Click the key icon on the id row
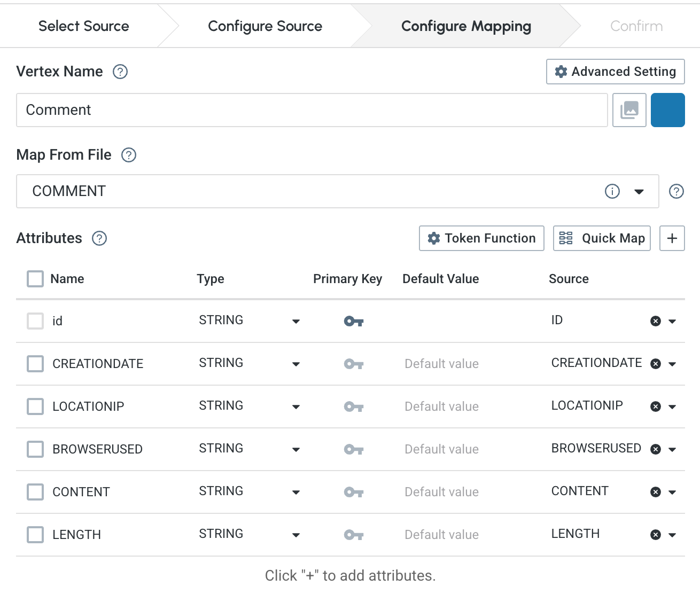This screenshot has width=700, height=594. (353, 321)
